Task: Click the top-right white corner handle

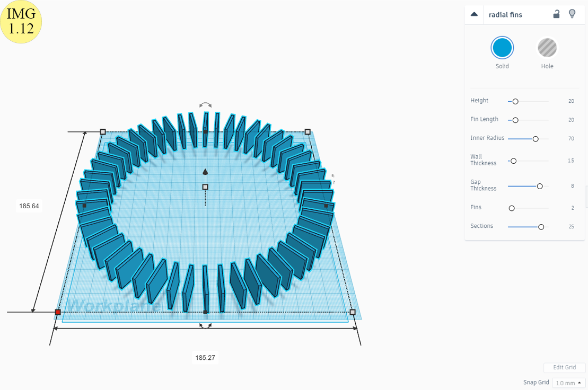Action: coord(308,132)
